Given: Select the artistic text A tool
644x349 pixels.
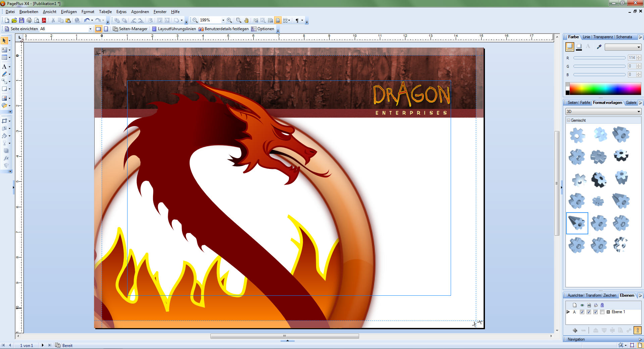Looking at the screenshot, I should click(x=4, y=66).
